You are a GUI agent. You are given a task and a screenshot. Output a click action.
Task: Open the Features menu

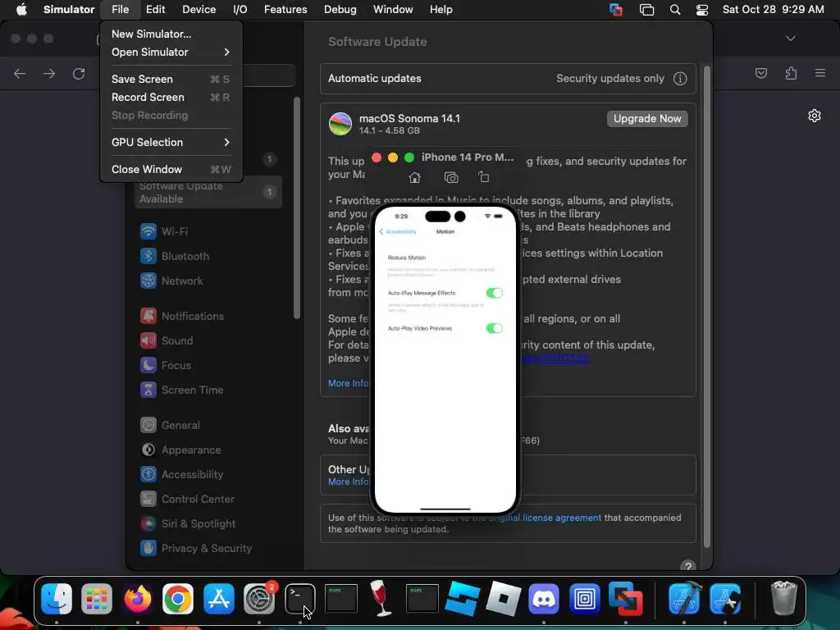pos(285,10)
